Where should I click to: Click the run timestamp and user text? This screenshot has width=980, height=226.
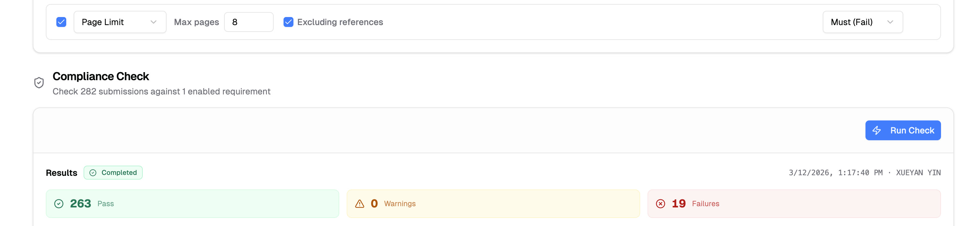(x=864, y=173)
